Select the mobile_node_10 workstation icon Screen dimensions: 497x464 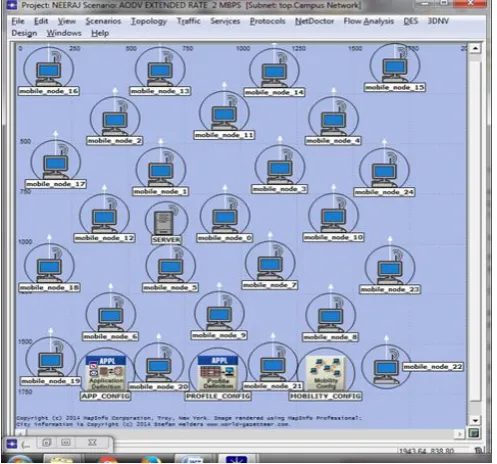click(333, 220)
